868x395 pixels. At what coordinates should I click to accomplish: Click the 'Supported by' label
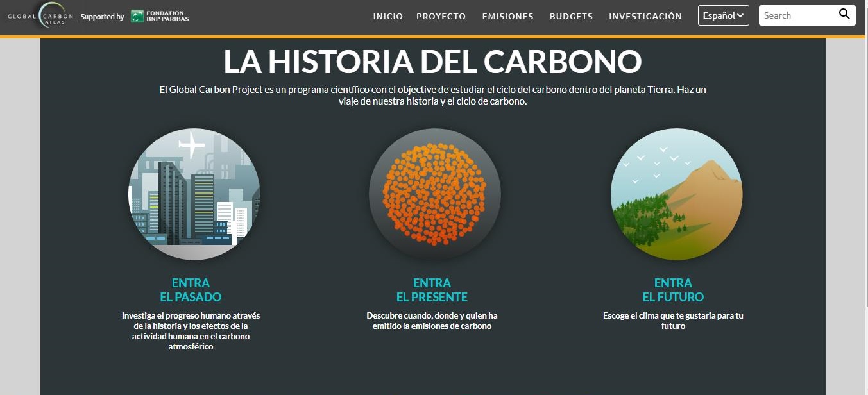click(102, 17)
